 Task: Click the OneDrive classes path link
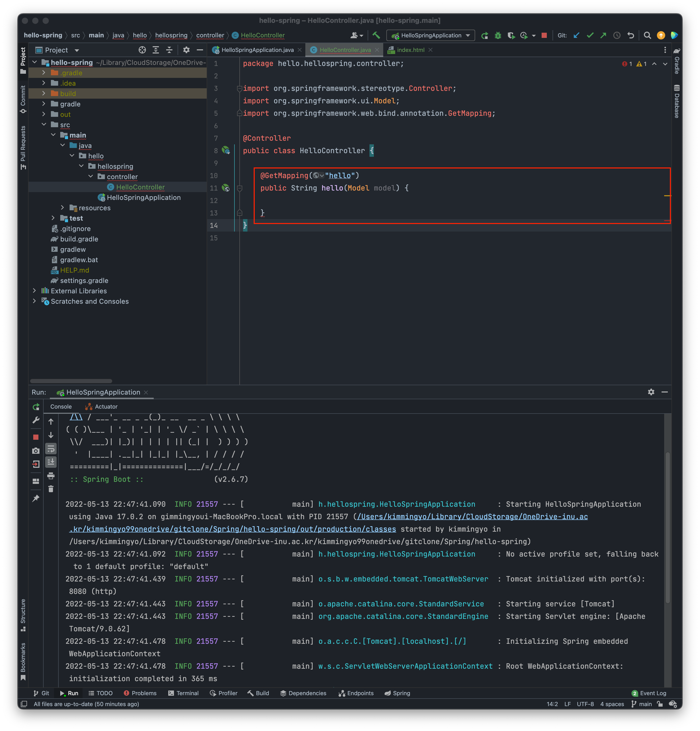click(328, 523)
